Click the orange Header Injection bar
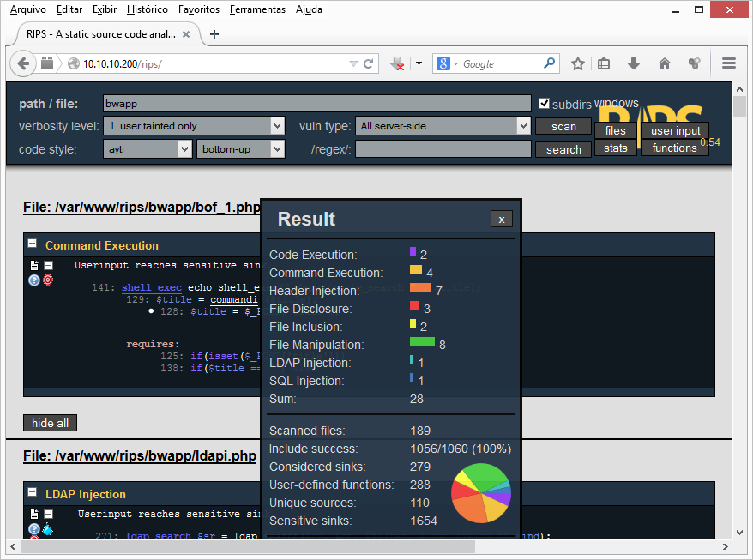This screenshot has width=753, height=560. click(420, 287)
